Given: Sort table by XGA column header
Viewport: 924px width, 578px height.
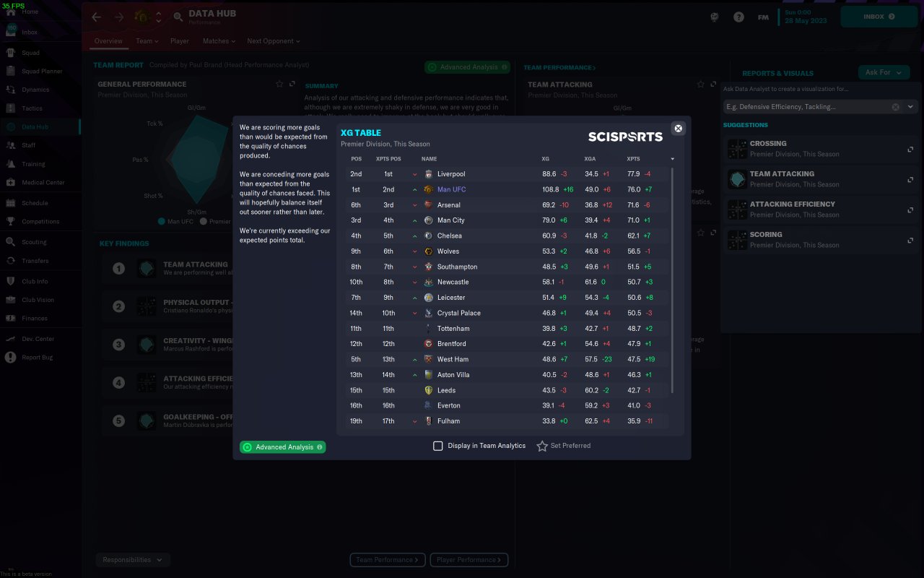Looking at the screenshot, I should (x=590, y=159).
